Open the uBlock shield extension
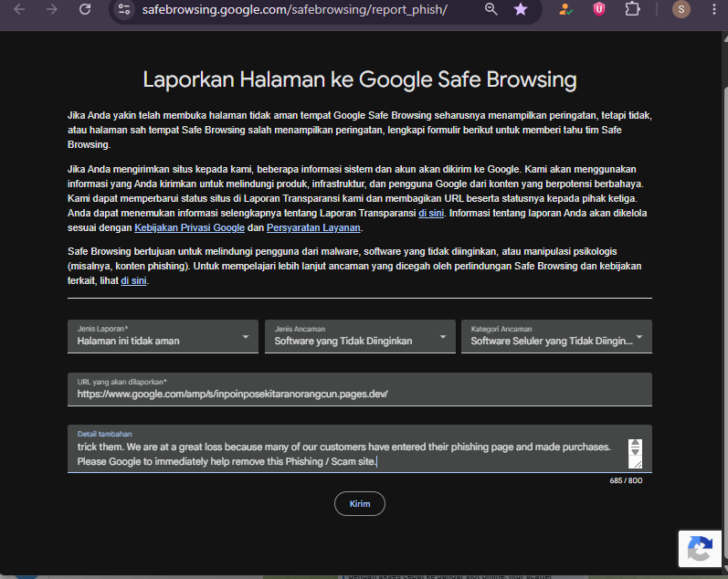This screenshot has height=579, width=728. [x=599, y=9]
